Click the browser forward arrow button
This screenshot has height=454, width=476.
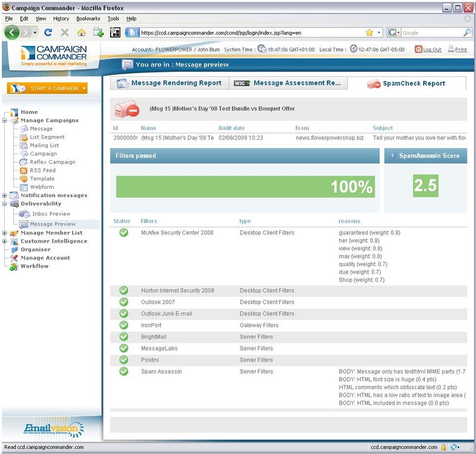pos(26,33)
